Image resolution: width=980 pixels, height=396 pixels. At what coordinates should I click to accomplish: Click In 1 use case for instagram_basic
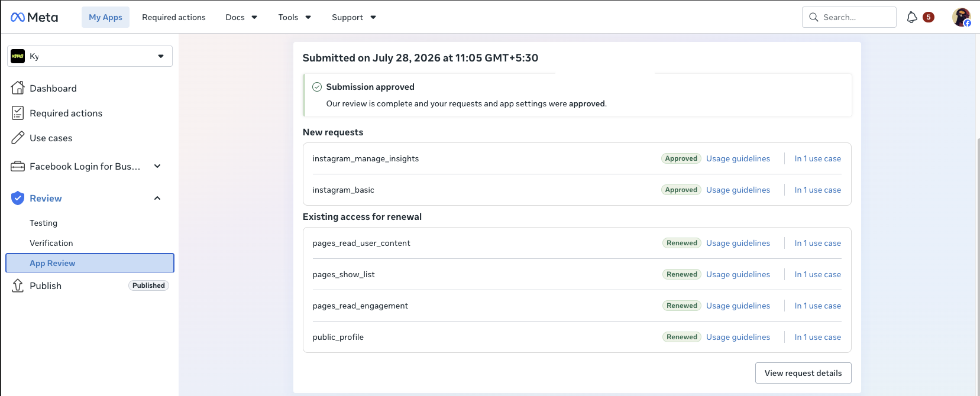(x=818, y=190)
